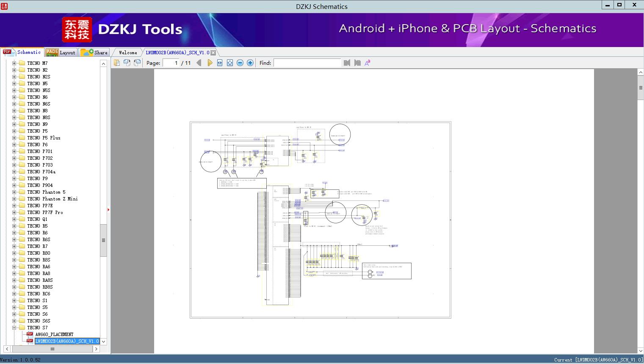Open the AW660_PLACEMENT PDF file
This screenshot has width=644, height=364.
point(54,334)
